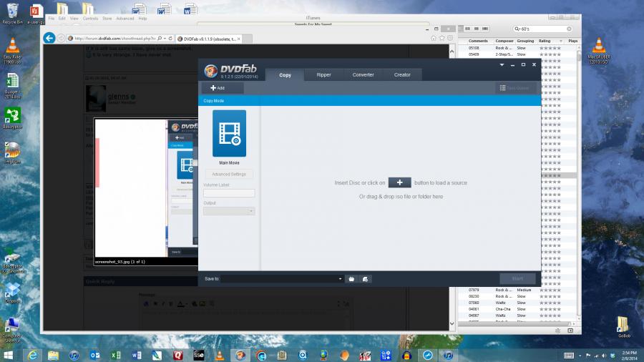Open Internet Explorer home page icon
The height and width of the screenshot is (362, 644).
[x=434, y=38]
